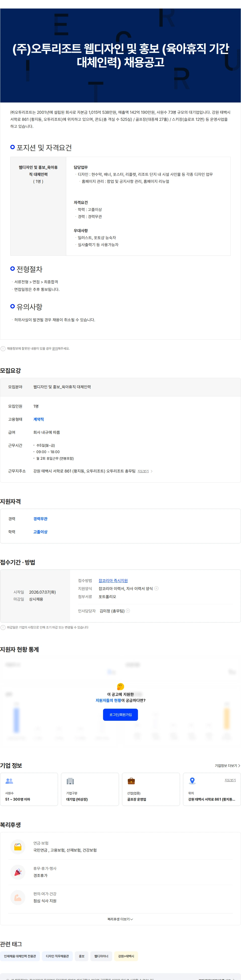Image resolution: width=241 pixels, height=980 pixels.
Task: Click 모집분야 value 웹디자인 및 홍보_육아휴직 대체인력
Action: pos(62,387)
